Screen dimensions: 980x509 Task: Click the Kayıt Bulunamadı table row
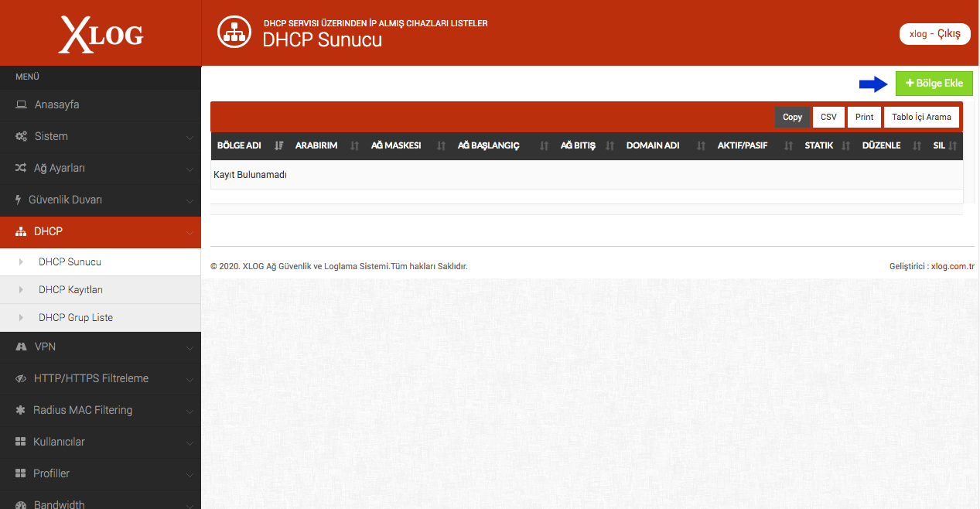pos(586,175)
